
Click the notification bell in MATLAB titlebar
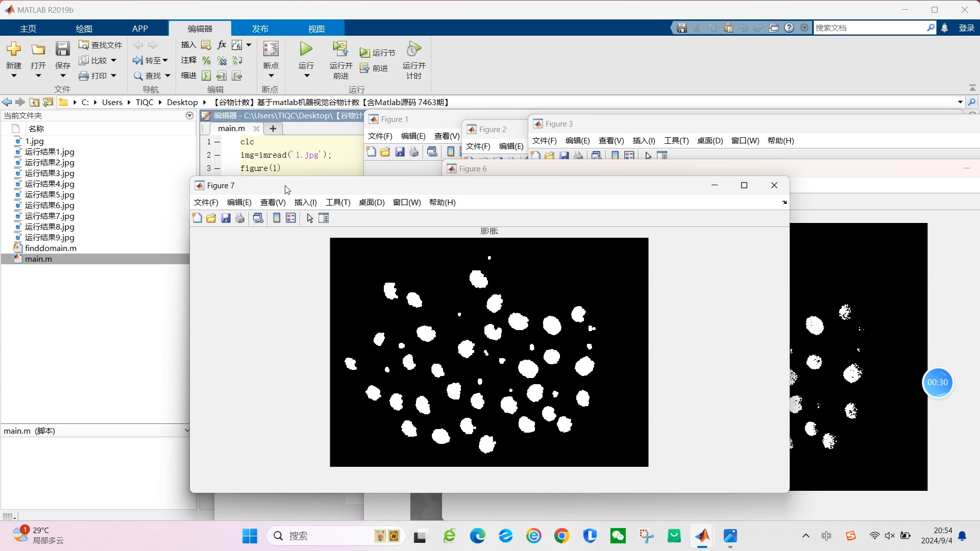pos(945,28)
